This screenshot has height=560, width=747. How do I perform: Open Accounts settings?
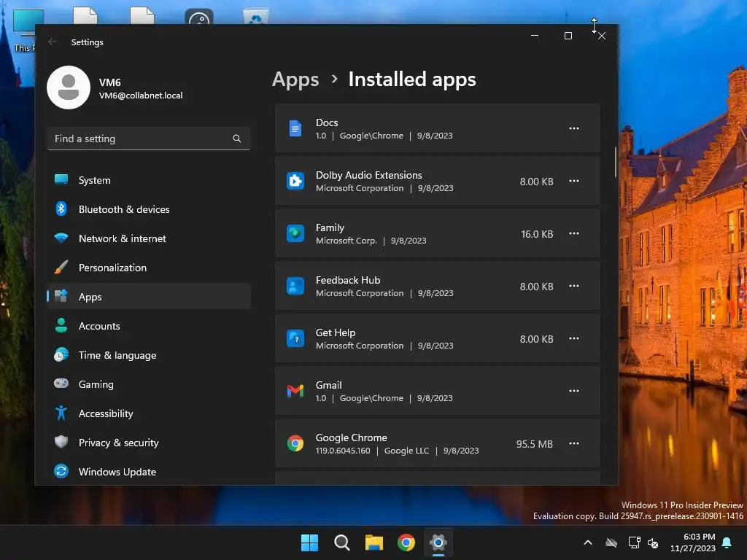pyautogui.click(x=149, y=326)
